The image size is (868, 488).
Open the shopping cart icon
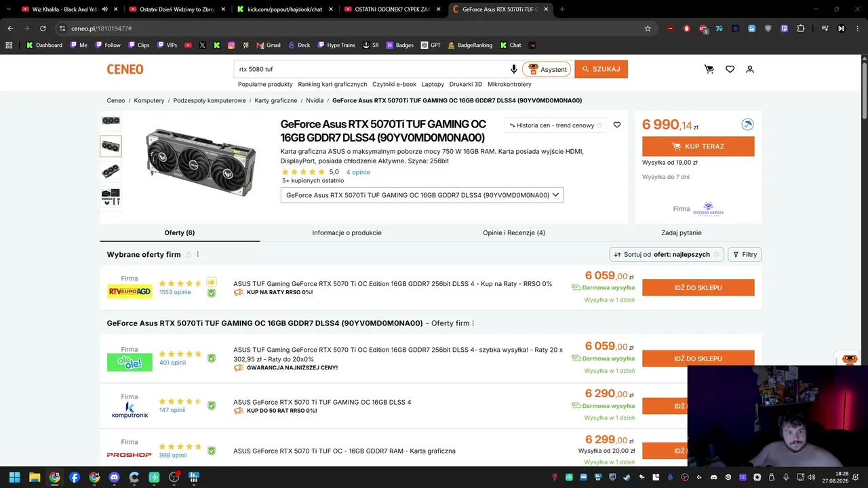(x=709, y=69)
